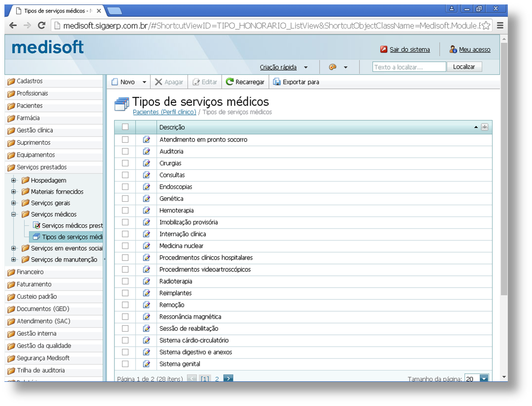Click browser back arrow
This screenshot has height=406, width=532.
[13, 26]
